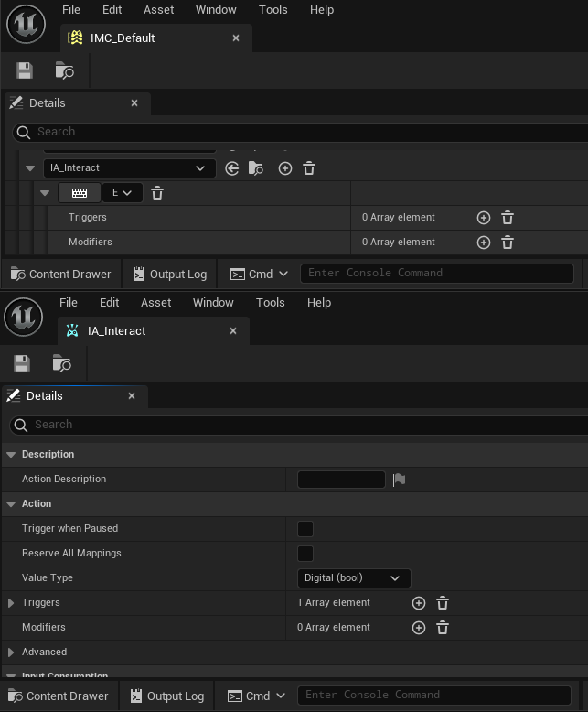Screen dimensions: 588x712
Task: Add Triggers element in IMC_Default mapping
Action: click(484, 218)
